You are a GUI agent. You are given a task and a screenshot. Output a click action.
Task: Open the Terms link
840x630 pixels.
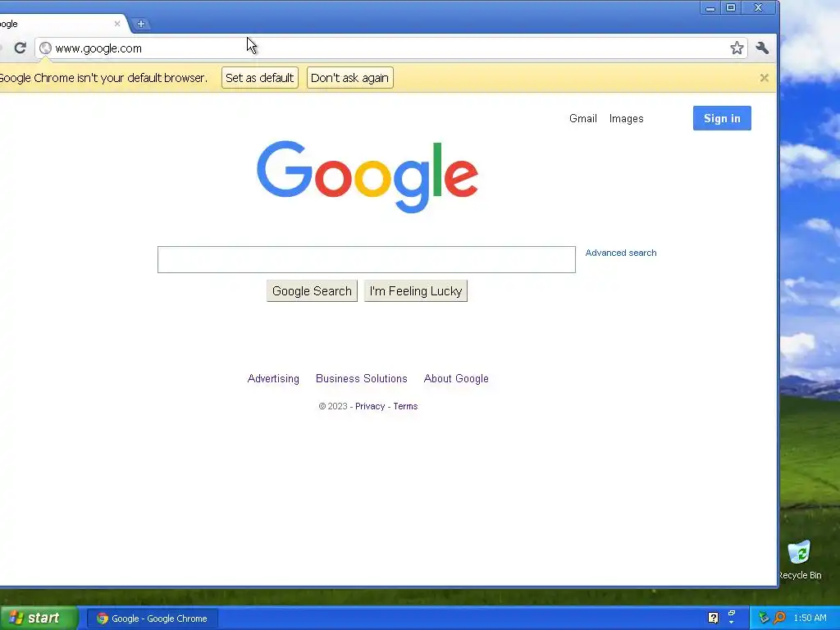tap(405, 406)
